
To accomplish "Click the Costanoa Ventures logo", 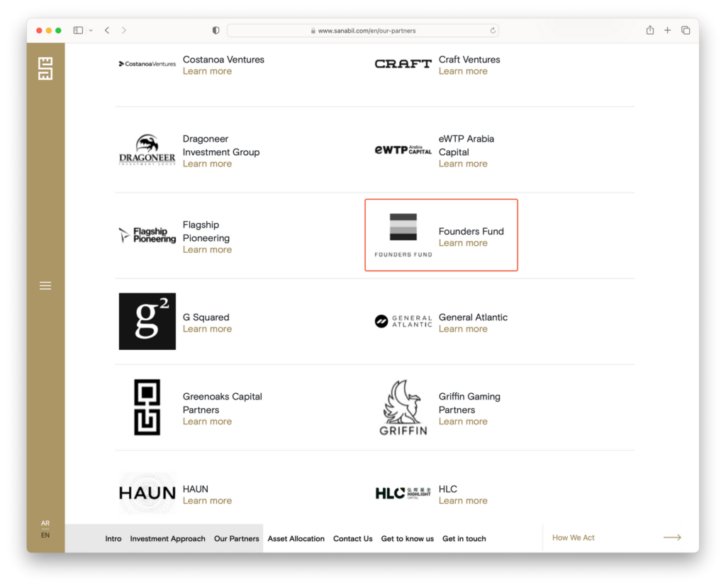I will [x=147, y=63].
